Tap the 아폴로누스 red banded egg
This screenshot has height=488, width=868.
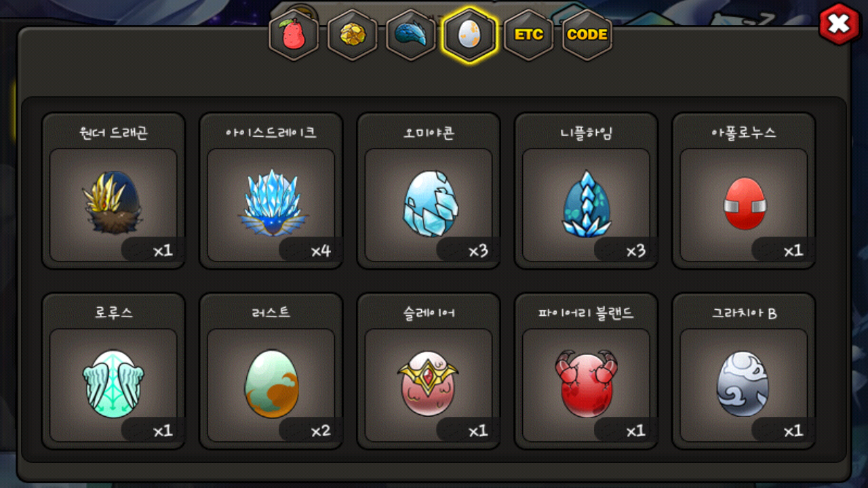pos(745,203)
